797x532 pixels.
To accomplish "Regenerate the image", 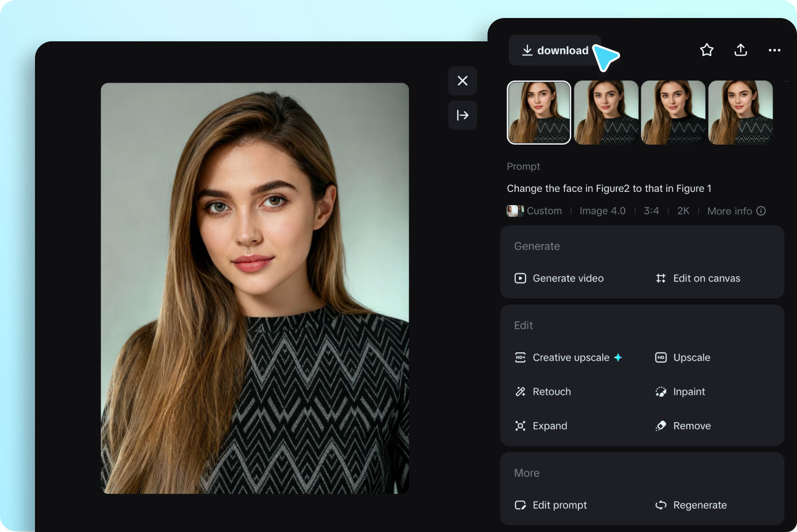I will (x=691, y=505).
